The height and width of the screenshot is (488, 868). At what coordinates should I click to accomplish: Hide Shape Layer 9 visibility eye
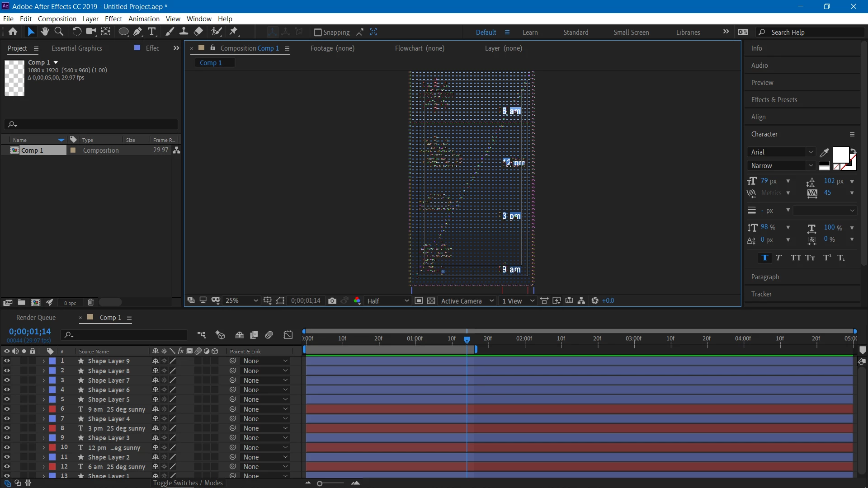[7, 361]
